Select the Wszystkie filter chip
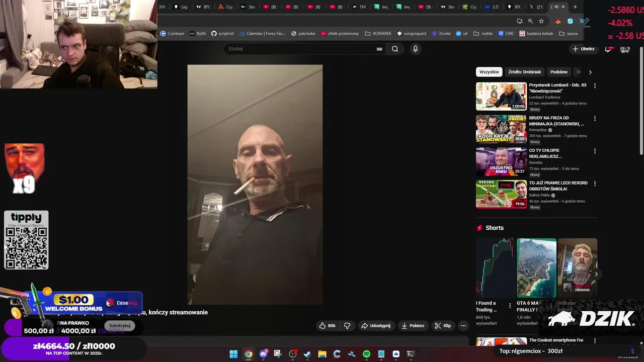This screenshot has width=644, height=362. [x=489, y=72]
